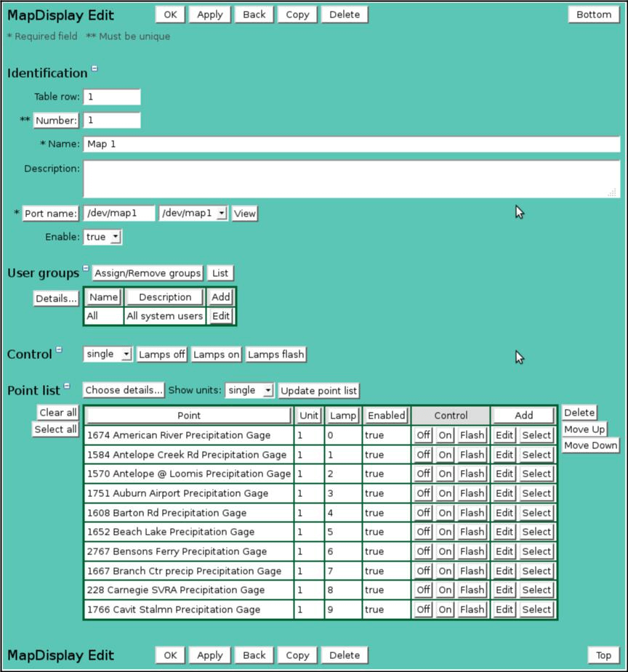Turn Off lamp for 1652 Beach Lake

click(423, 532)
